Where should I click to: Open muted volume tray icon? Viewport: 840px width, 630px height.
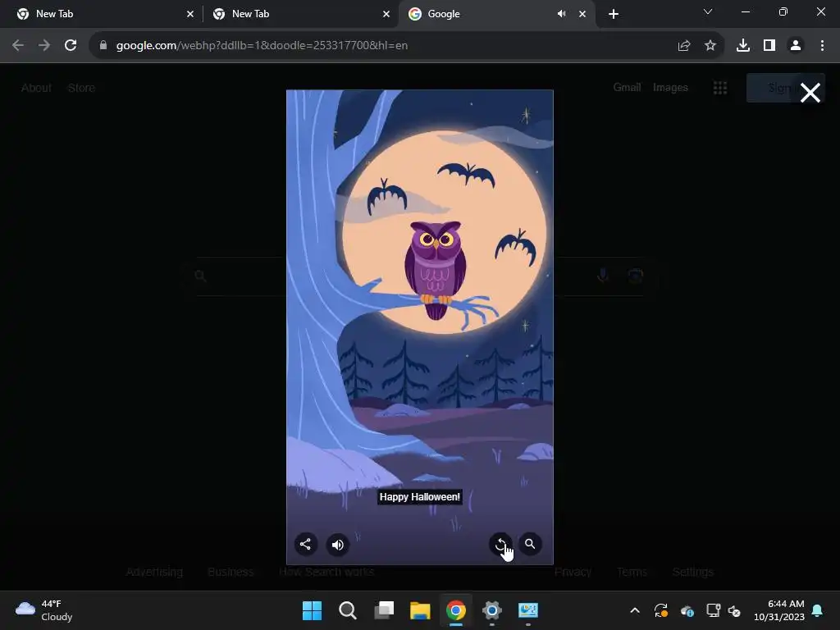tap(734, 610)
